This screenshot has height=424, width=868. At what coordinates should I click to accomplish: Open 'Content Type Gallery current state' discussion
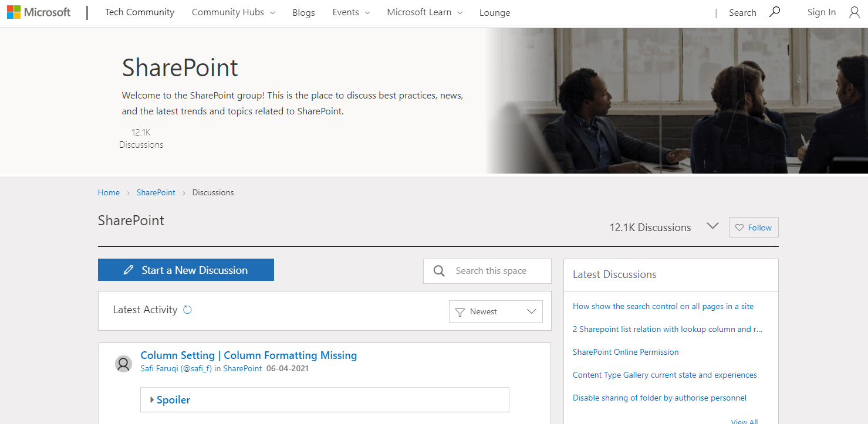tap(665, 375)
